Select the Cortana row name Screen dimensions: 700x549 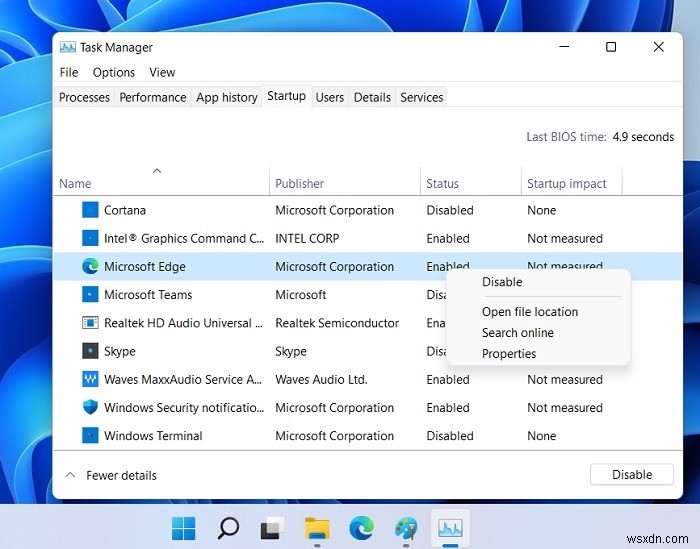125,210
